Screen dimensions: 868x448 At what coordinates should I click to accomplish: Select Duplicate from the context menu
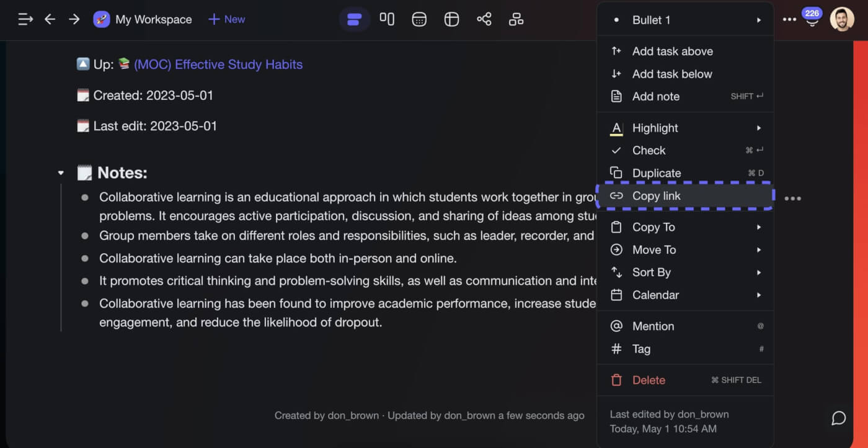657,172
